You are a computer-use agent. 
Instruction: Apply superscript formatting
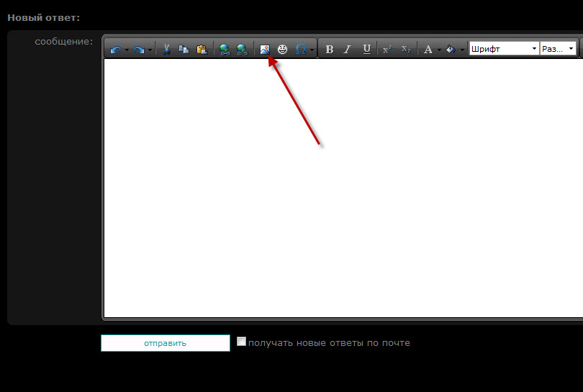(x=387, y=50)
